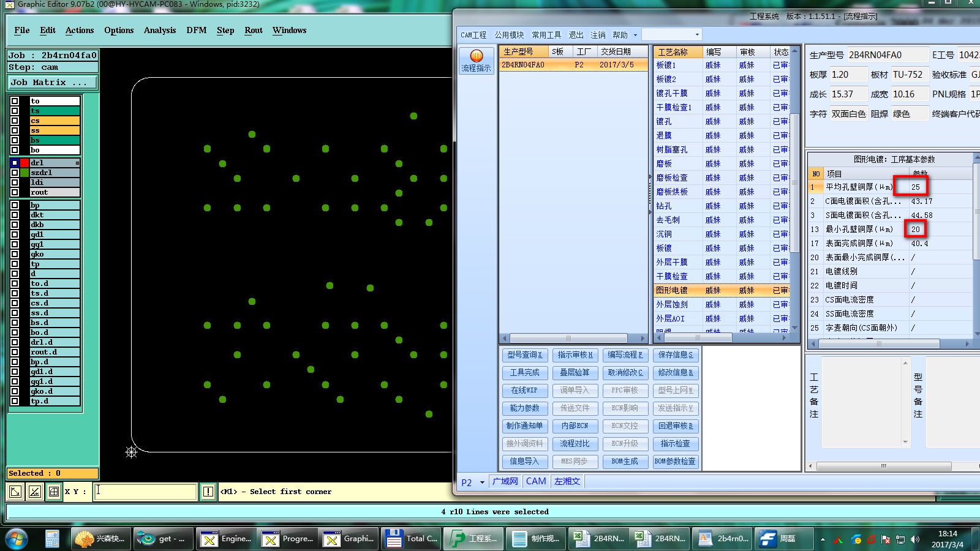Click the action center flag tray icon

(886, 539)
